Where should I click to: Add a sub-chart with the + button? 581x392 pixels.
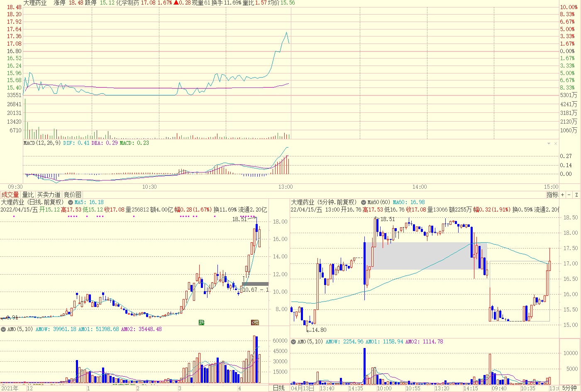[563, 195]
